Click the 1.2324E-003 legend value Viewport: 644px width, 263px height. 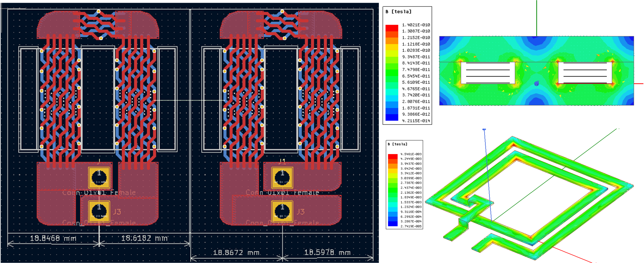[x=411, y=207]
